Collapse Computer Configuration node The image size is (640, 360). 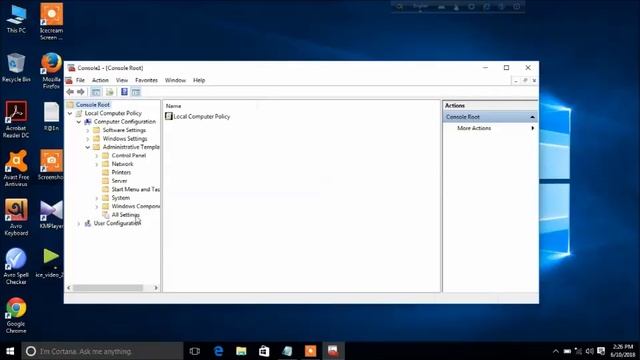(x=79, y=122)
